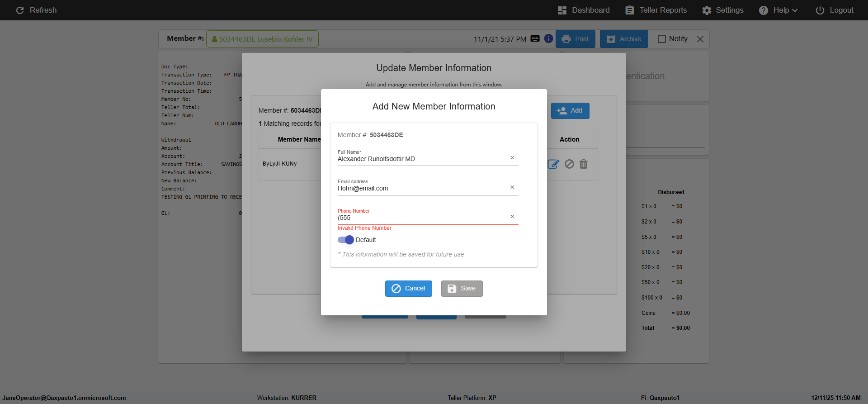Expand the Help dropdown menu
This screenshot has width=868, height=404.
click(x=778, y=10)
